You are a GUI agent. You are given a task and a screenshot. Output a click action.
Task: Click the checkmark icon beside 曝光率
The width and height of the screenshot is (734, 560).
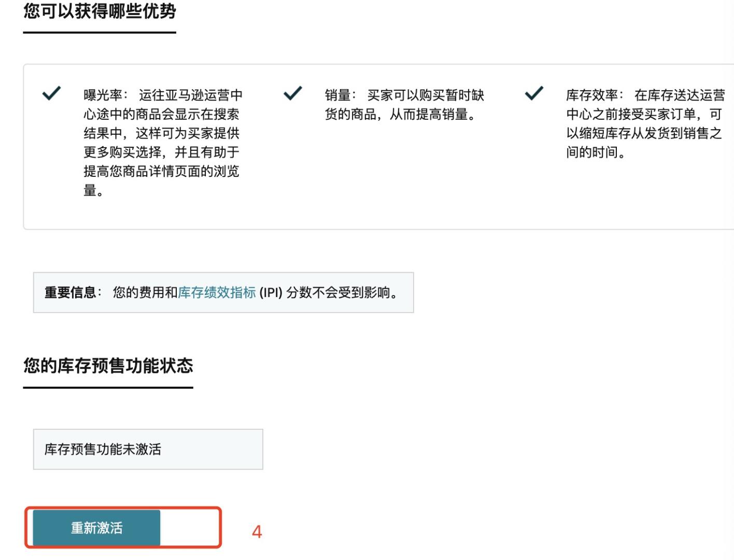click(x=51, y=93)
